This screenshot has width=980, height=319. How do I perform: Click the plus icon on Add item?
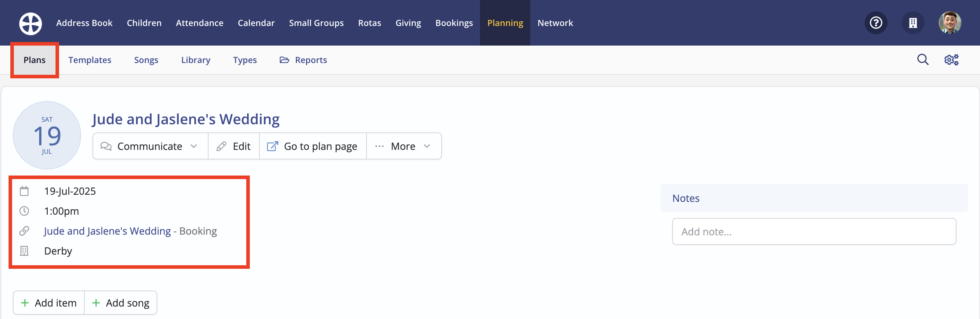(25, 303)
